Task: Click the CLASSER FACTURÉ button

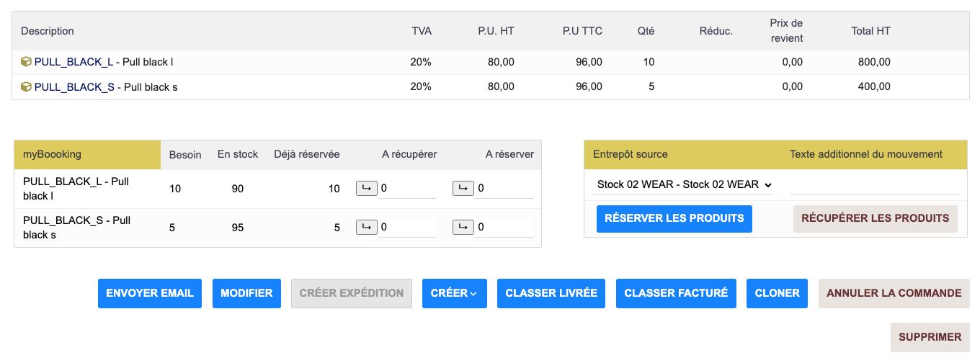Action: tap(676, 293)
